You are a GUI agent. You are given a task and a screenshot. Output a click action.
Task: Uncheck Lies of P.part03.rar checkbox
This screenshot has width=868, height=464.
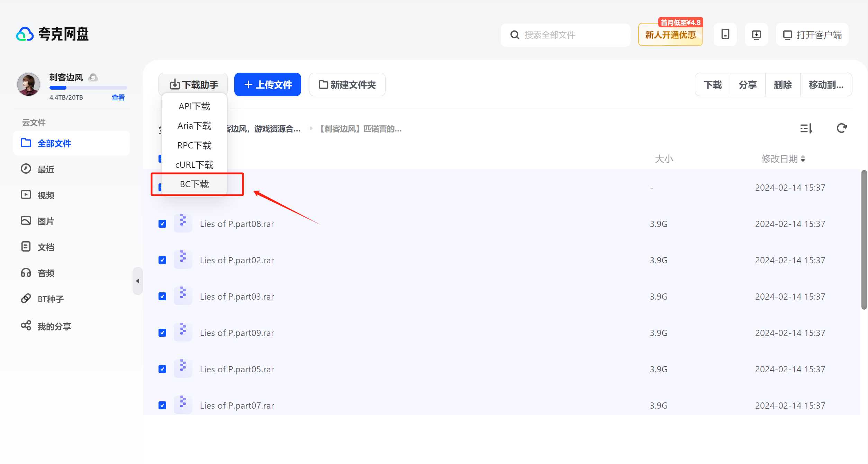click(162, 297)
